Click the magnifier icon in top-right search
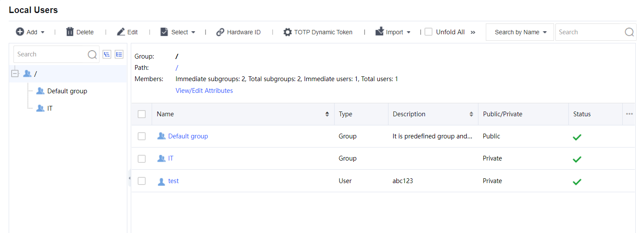The height and width of the screenshot is (233, 644). point(629,32)
